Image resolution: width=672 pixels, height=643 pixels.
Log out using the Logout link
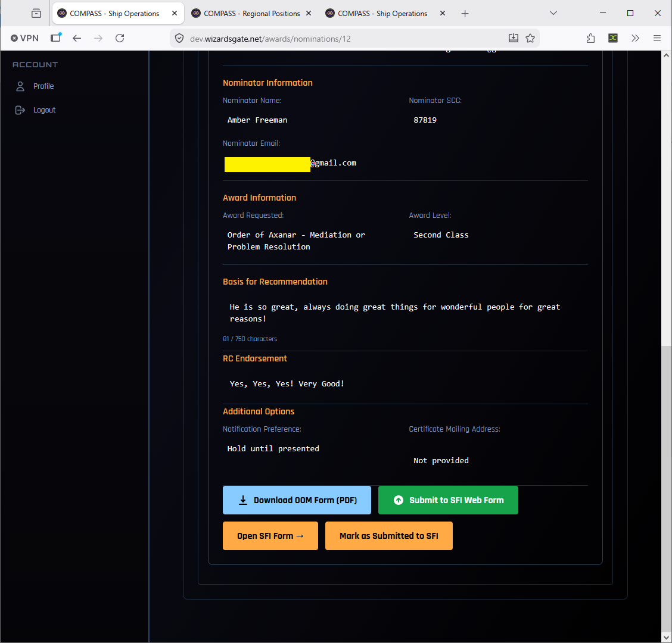pos(44,110)
